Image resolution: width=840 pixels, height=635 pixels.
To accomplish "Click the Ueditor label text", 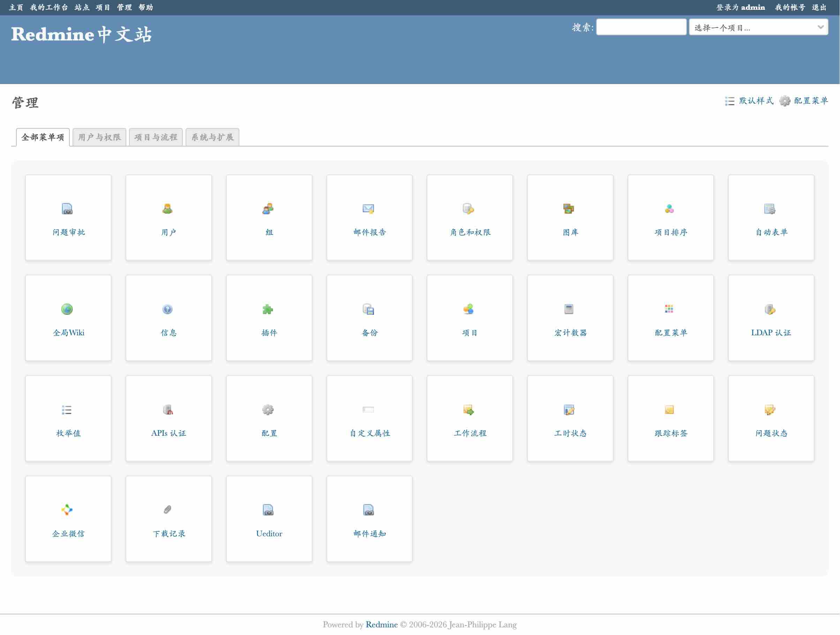I will tap(269, 533).
